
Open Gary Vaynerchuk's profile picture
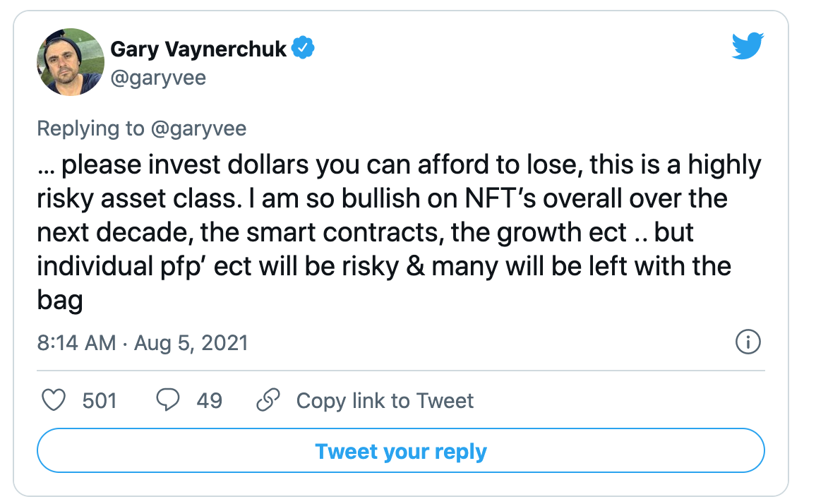(70, 62)
